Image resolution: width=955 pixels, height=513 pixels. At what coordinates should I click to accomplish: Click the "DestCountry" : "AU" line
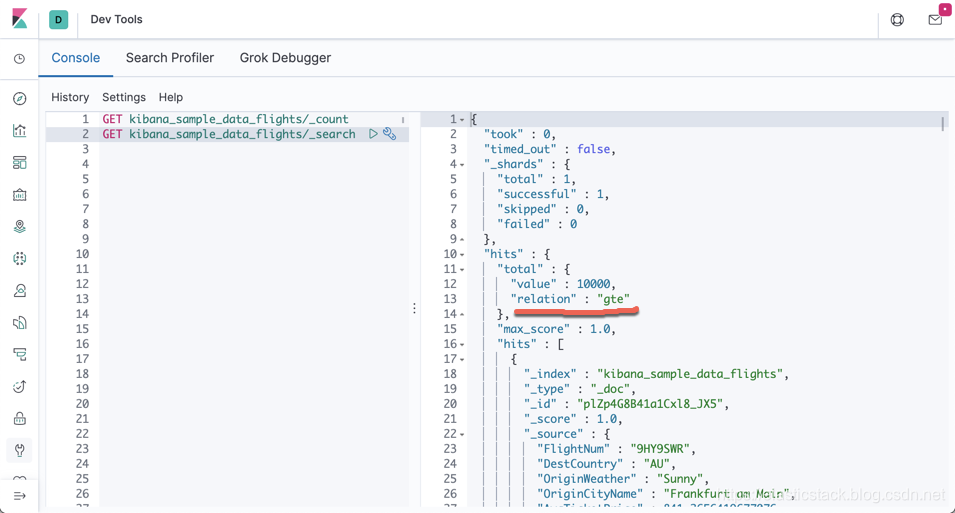[x=606, y=464]
